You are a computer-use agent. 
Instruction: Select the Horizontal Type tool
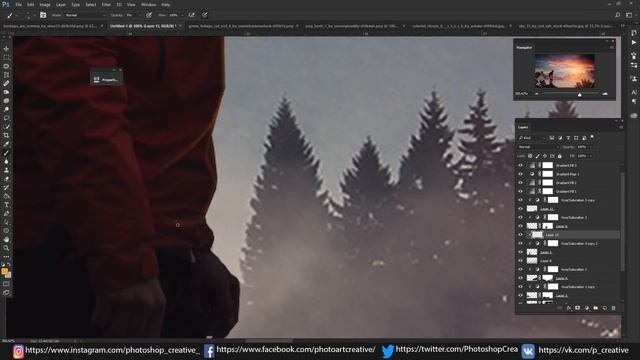(6, 204)
